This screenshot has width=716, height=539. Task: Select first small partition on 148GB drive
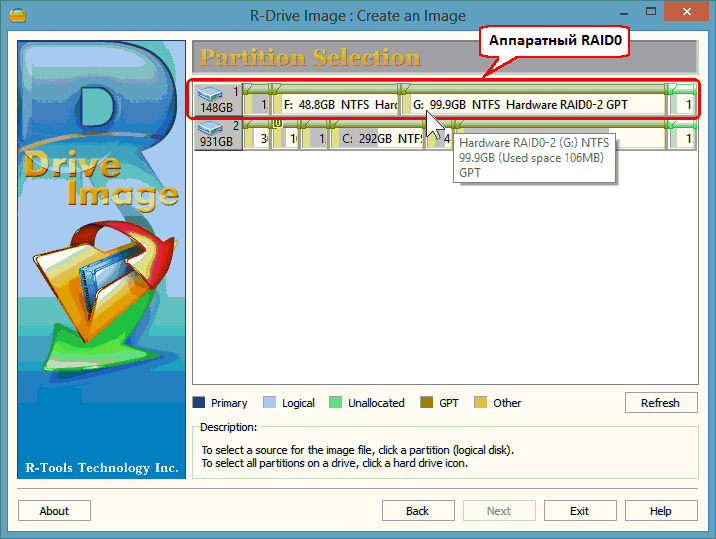257,101
